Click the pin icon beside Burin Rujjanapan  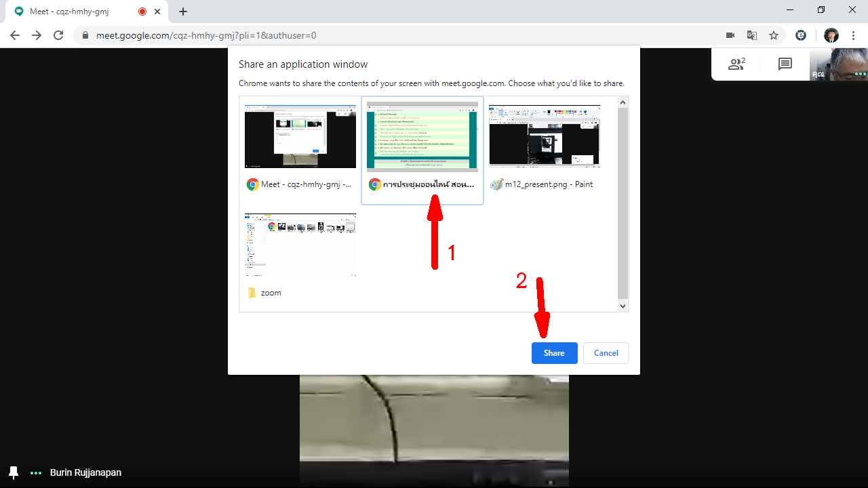(14, 472)
